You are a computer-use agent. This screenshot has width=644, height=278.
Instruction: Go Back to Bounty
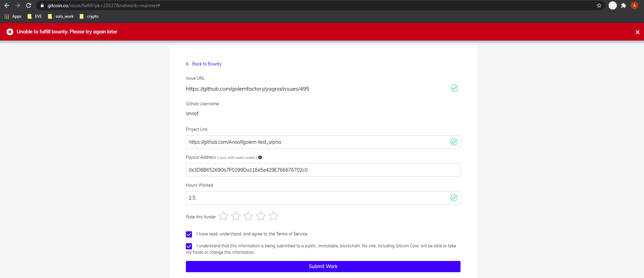coord(204,64)
